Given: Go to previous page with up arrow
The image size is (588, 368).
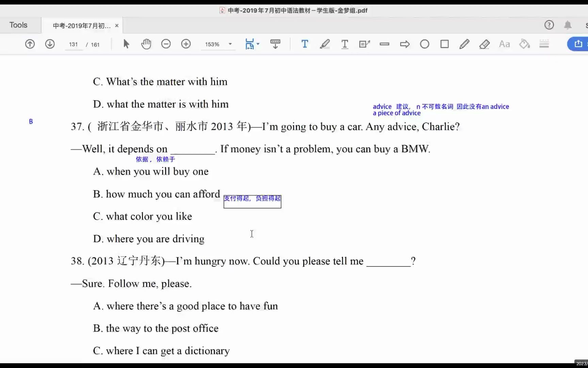Looking at the screenshot, I should pos(30,44).
